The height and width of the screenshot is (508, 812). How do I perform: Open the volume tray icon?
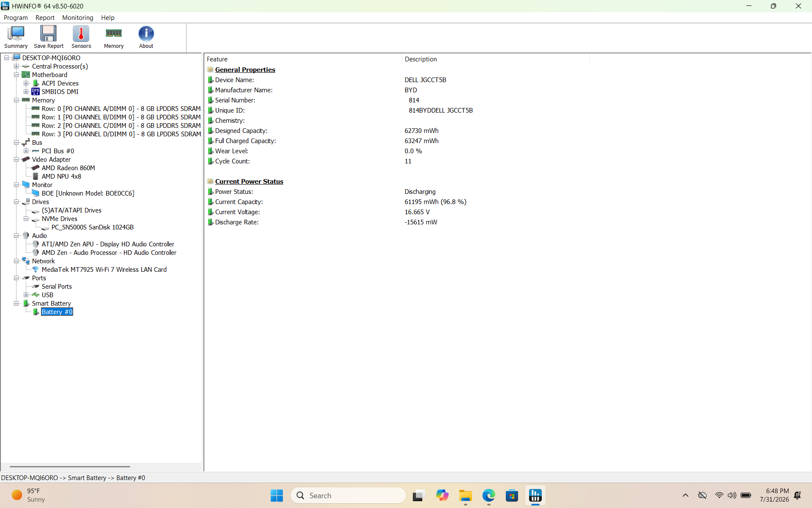coord(732,496)
